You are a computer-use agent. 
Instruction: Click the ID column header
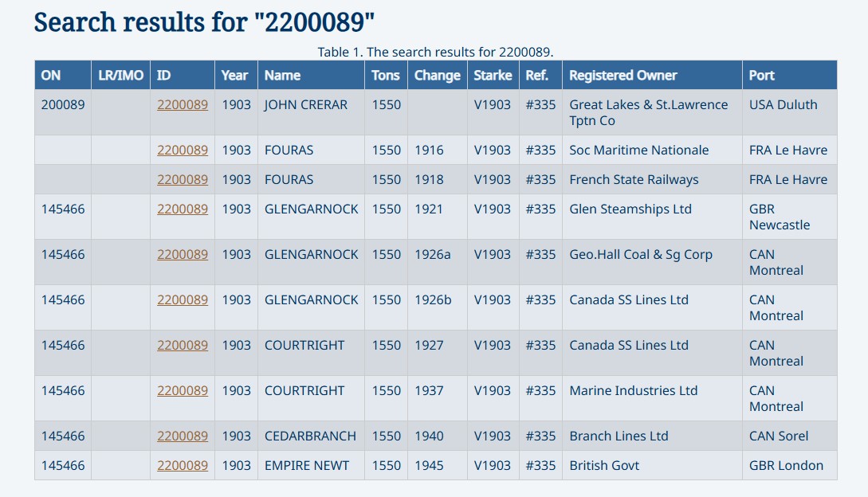pos(182,76)
